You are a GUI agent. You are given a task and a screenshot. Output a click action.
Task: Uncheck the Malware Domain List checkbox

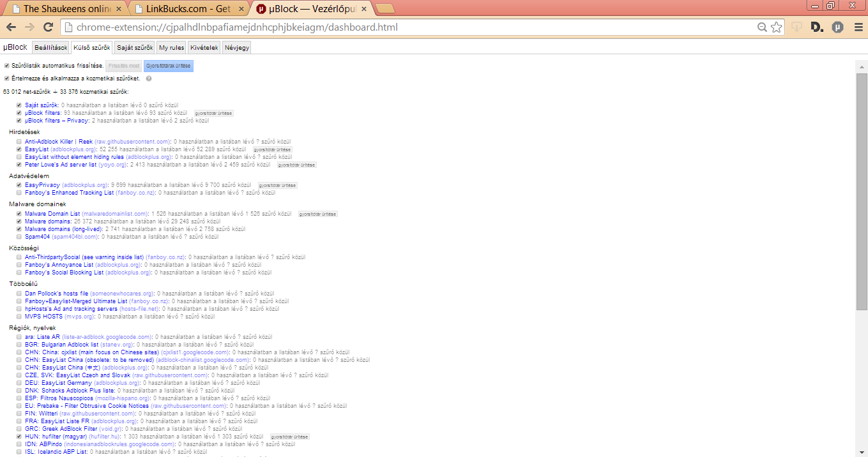tap(19, 214)
